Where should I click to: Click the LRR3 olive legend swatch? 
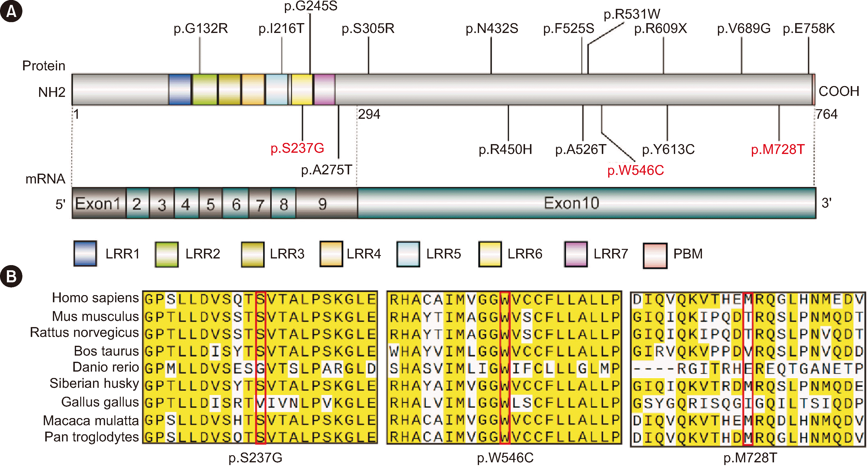(x=252, y=254)
